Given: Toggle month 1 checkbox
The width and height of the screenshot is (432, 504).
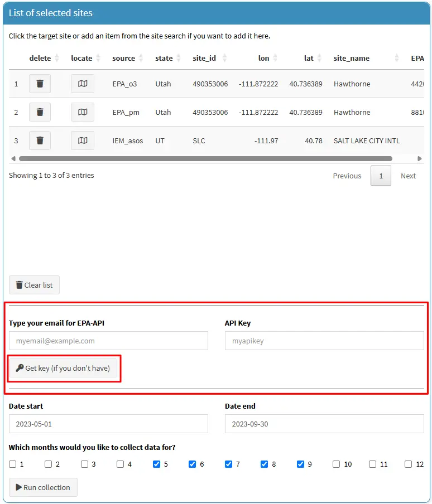Looking at the screenshot, I should 13,464.
